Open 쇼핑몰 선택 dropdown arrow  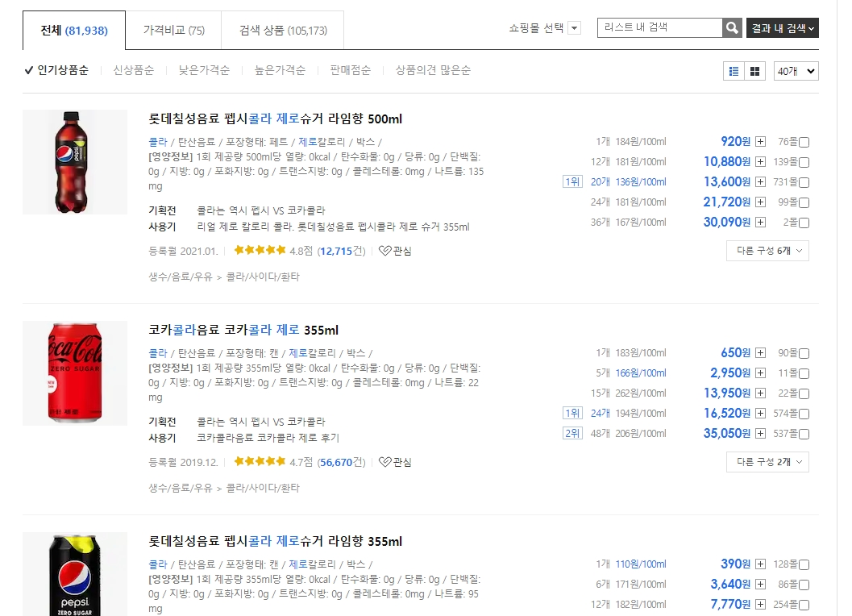click(x=575, y=27)
